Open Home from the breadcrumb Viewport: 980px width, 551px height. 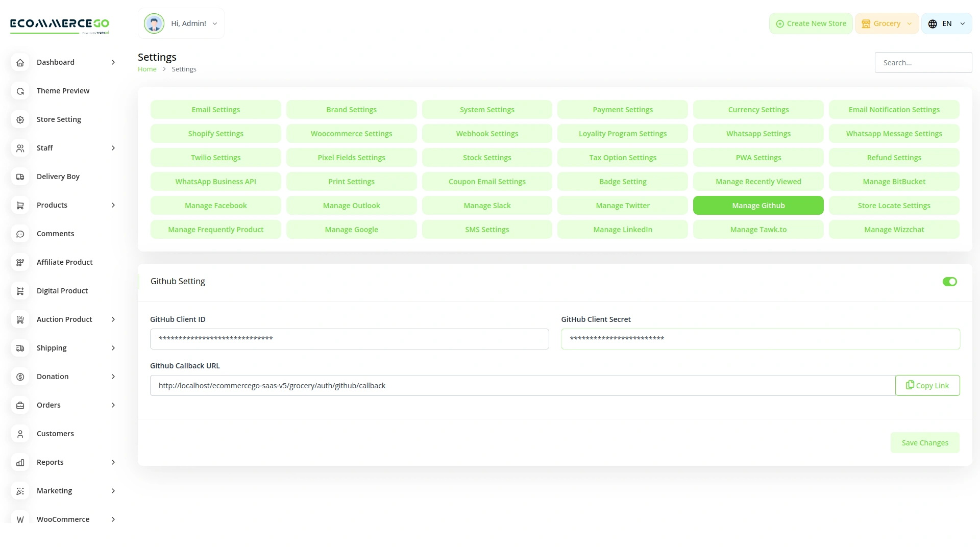point(147,69)
